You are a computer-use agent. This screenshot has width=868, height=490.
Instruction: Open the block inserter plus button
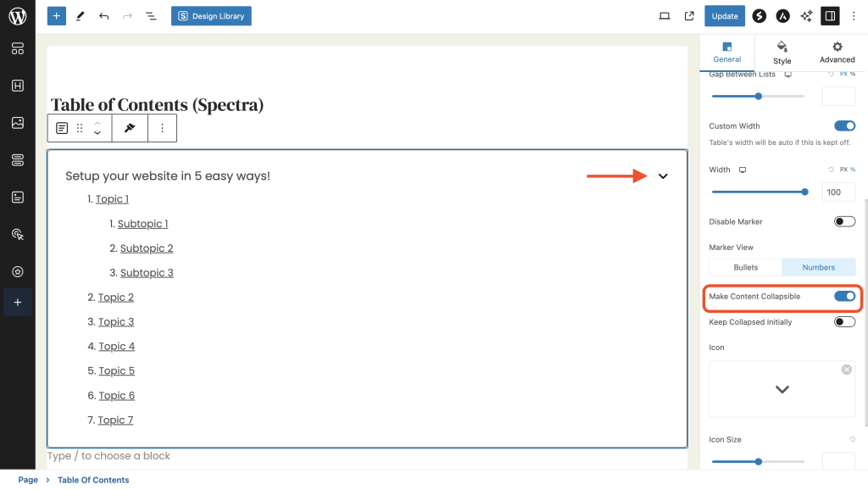pyautogui.click(x=57, y=16)
